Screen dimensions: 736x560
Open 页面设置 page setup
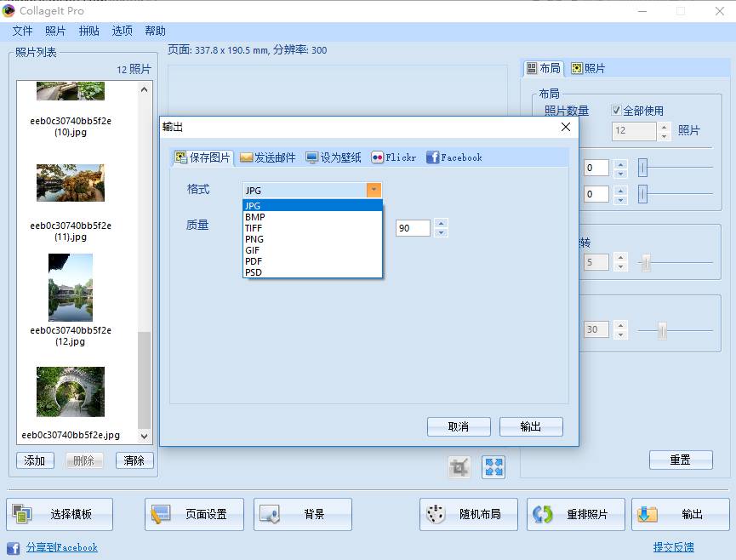tap(194, 514)
